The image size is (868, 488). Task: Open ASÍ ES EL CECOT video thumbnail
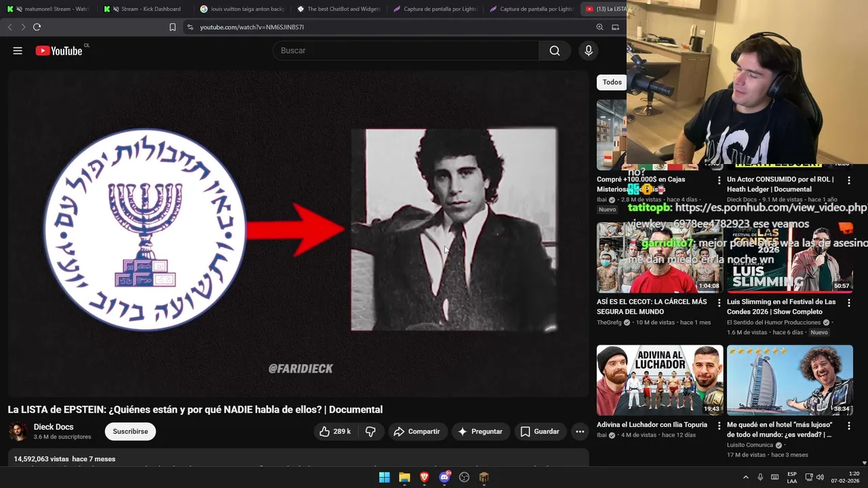[x=660, y=258]
